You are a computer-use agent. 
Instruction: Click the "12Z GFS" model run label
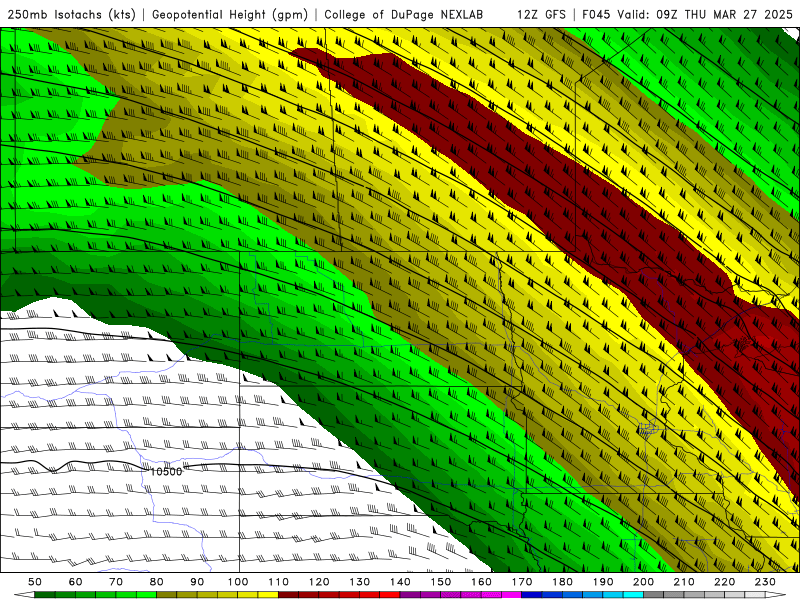541,14
